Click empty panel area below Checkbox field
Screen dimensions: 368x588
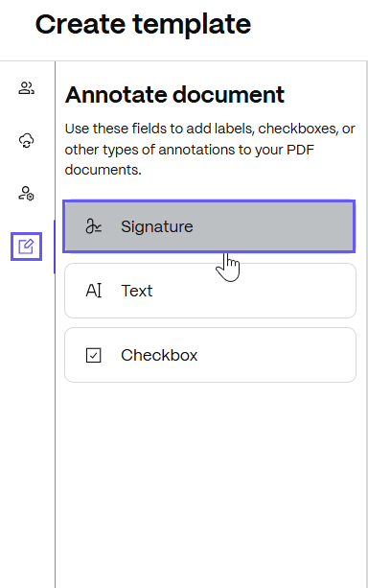tap(210, 483)
